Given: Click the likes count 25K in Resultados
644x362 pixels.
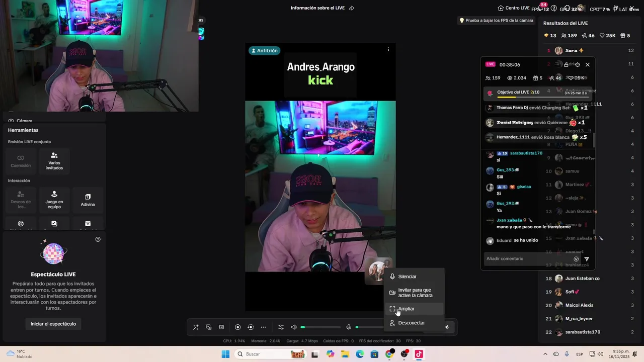Looking at the screenshot, I should point(607,36).
